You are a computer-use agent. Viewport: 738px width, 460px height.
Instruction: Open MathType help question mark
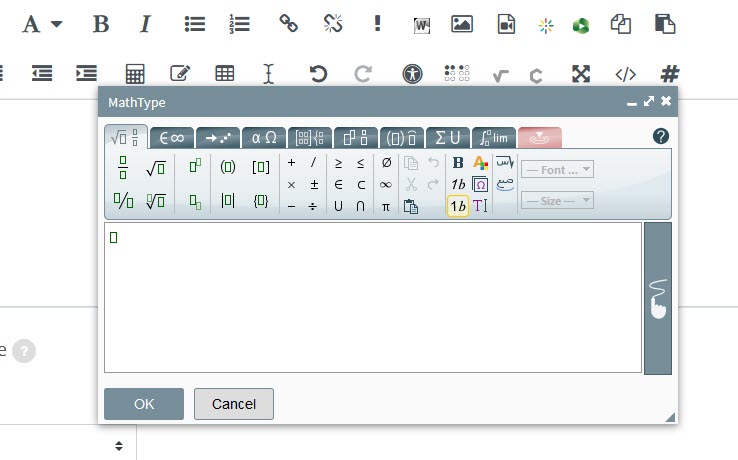point(661,137)
